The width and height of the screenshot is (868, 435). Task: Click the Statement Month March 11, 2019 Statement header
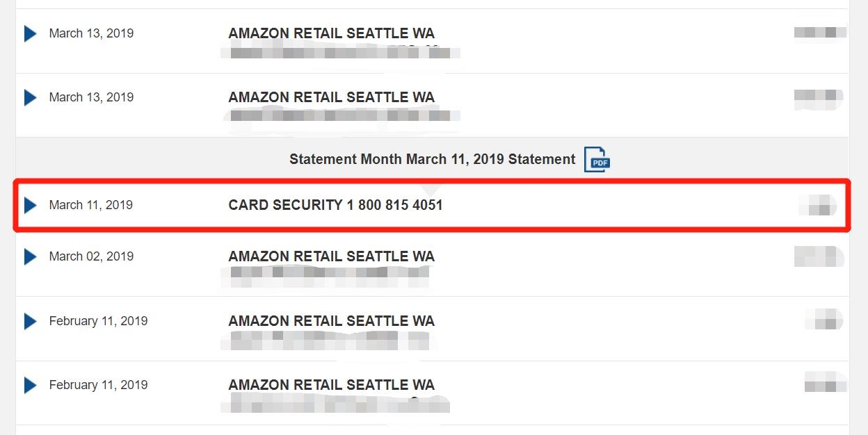pos(433,159)
